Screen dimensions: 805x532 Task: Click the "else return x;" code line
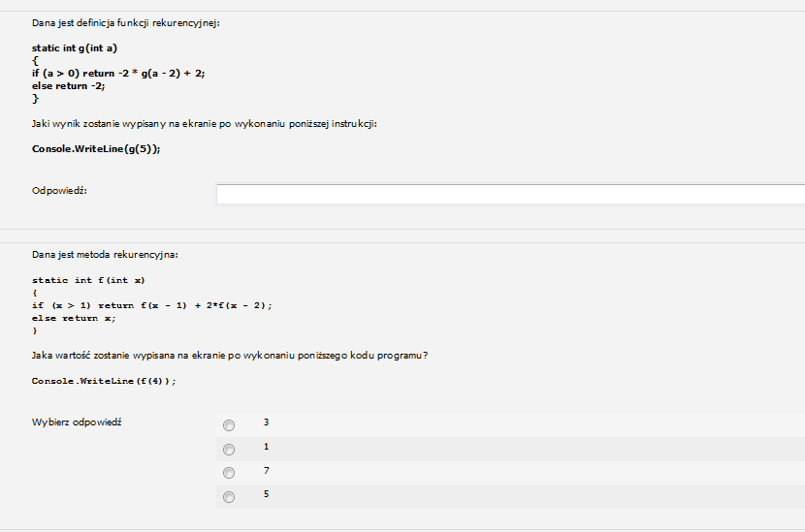coord(74,318)
